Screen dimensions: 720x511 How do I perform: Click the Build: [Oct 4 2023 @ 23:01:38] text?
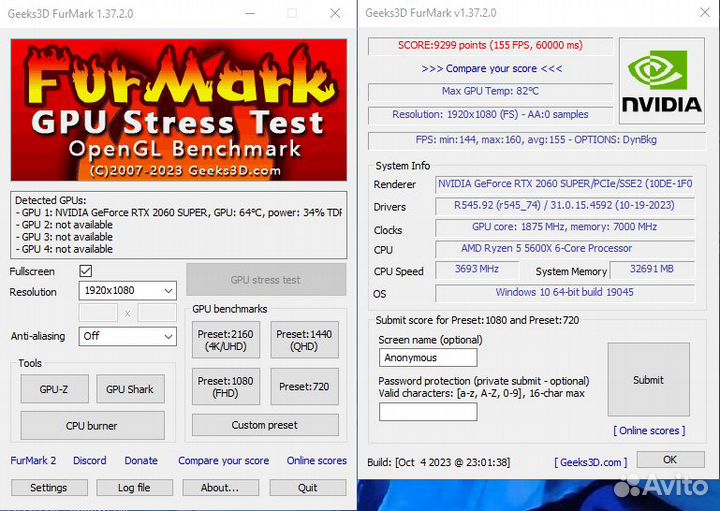439,462
